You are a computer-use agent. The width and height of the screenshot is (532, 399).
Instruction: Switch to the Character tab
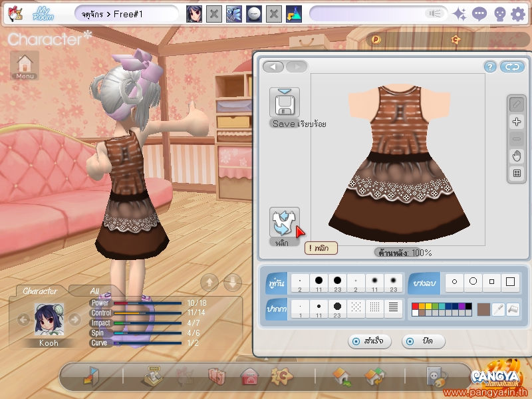(40, 291)
